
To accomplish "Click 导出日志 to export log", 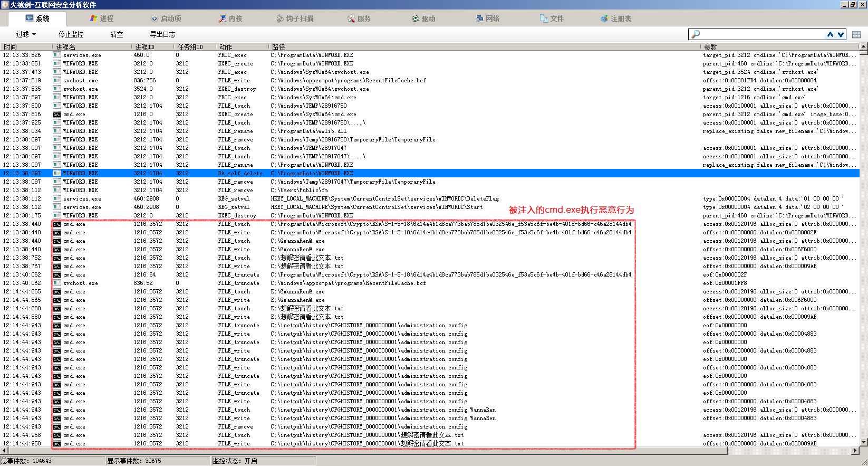I will coord(162,34).
